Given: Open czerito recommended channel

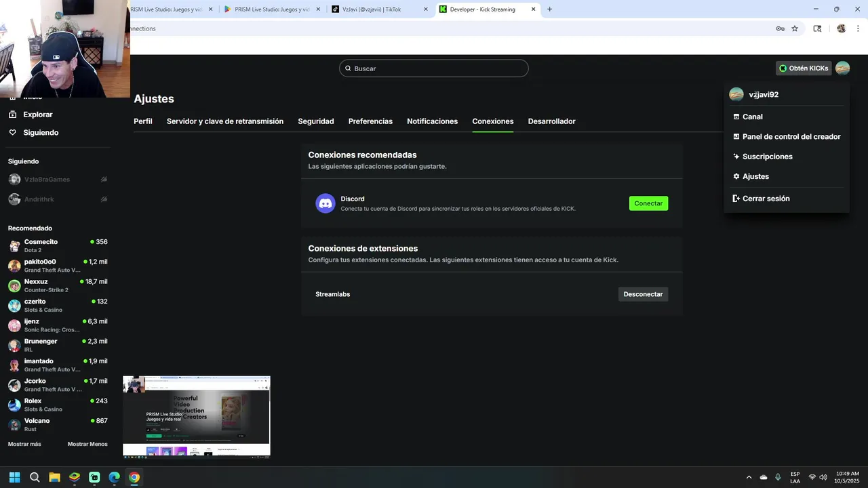Looking at the screenshot, I should tap(58, 306).
